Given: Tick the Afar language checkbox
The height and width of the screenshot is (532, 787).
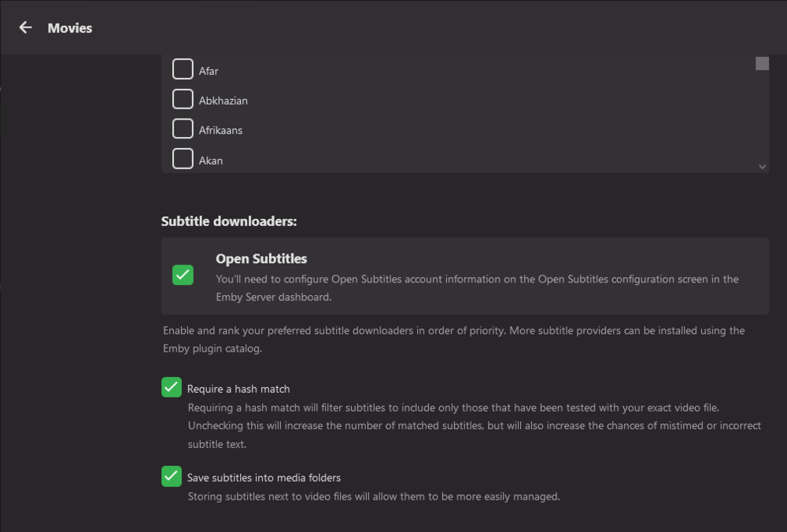Looking at the screenshot, I should pos(183,69).
